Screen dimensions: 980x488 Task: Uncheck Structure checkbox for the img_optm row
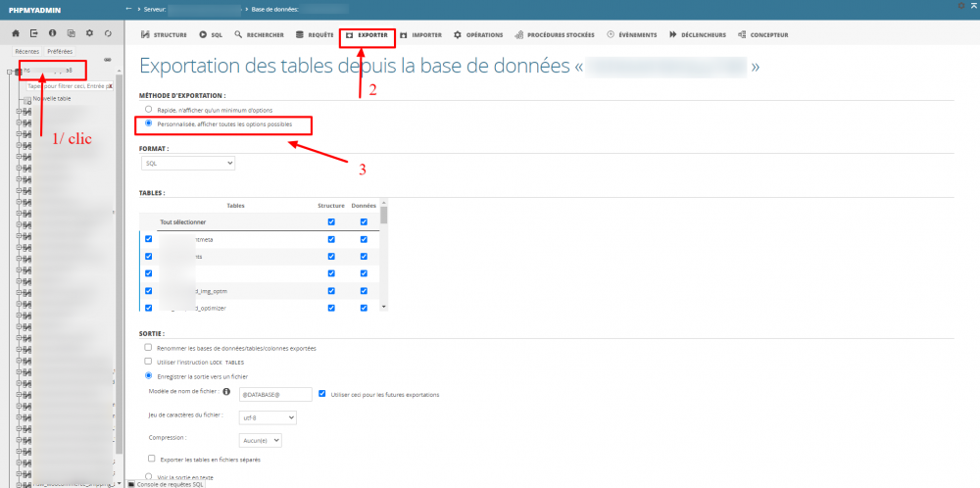tap(331, 291)
